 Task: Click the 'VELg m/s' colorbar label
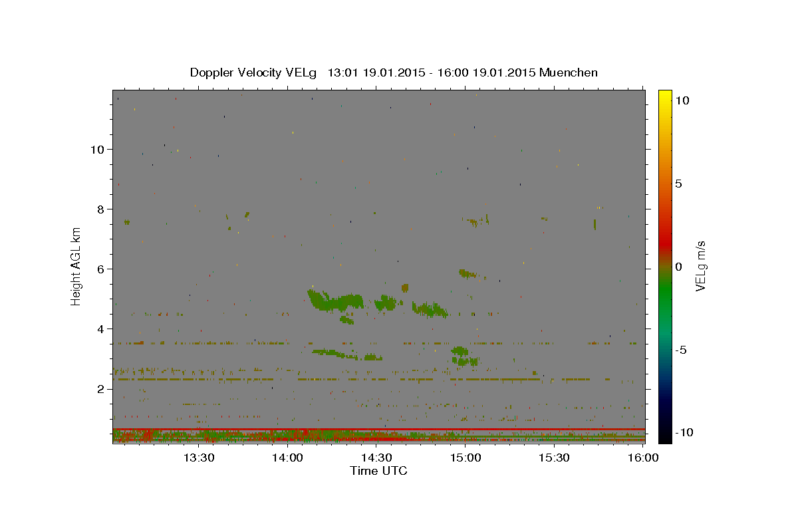tap(700, 267)
